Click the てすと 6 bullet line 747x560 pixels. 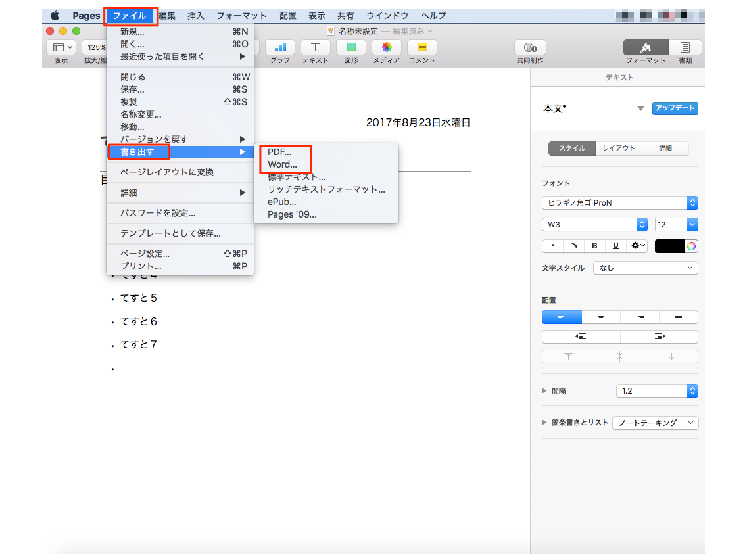pyautogui.click(x=138, y=322)
